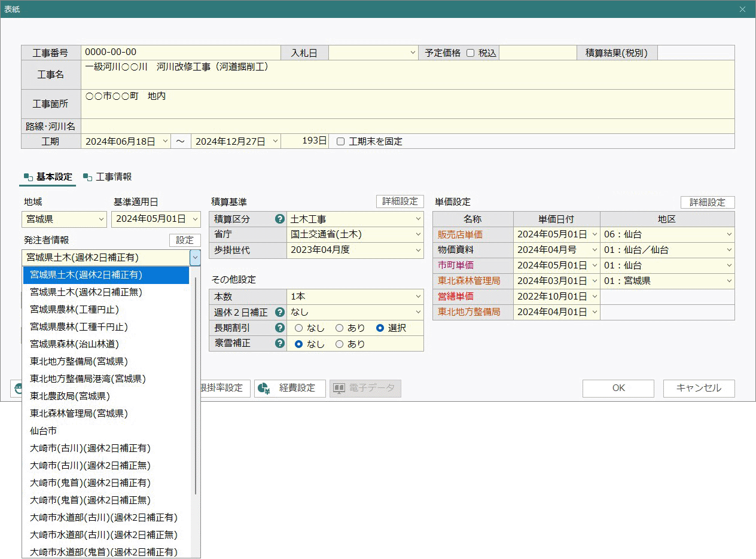Switch to the 基本設定 tab
Screen dimensions: 756x559
48,177
